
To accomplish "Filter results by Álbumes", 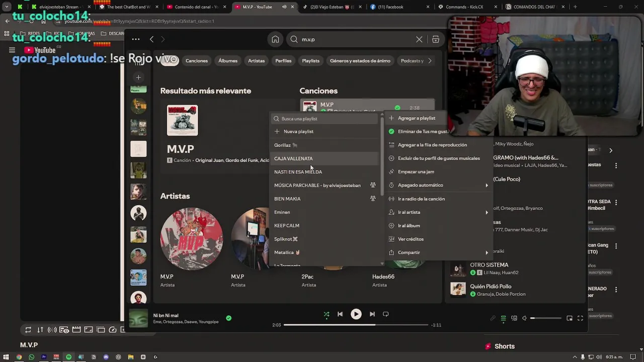I will click(x=228, y=61).
